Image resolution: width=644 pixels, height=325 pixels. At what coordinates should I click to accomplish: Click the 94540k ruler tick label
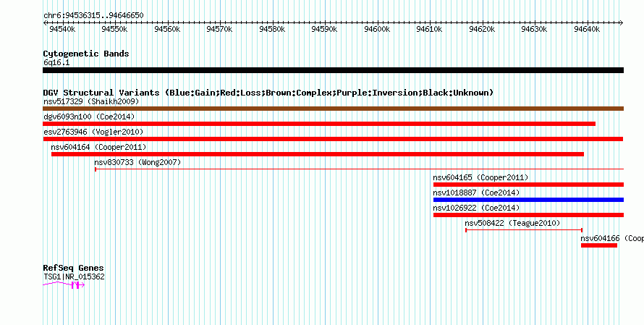62,29
